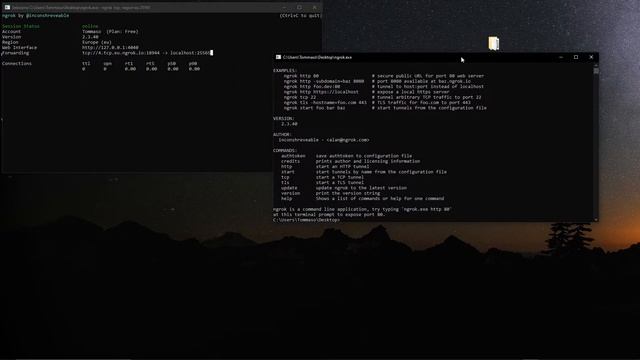Click the C:\Users\Tommaso\Desktop> command prompt line
The width and height of the screenshot is (640, 360).
306,220
